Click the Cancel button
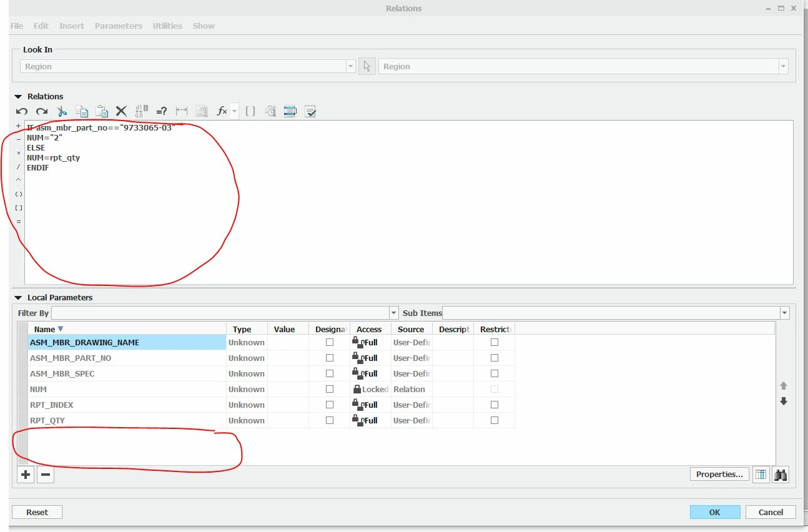Image resolution: width=808 pixels, height=532 pixels. 771,512
